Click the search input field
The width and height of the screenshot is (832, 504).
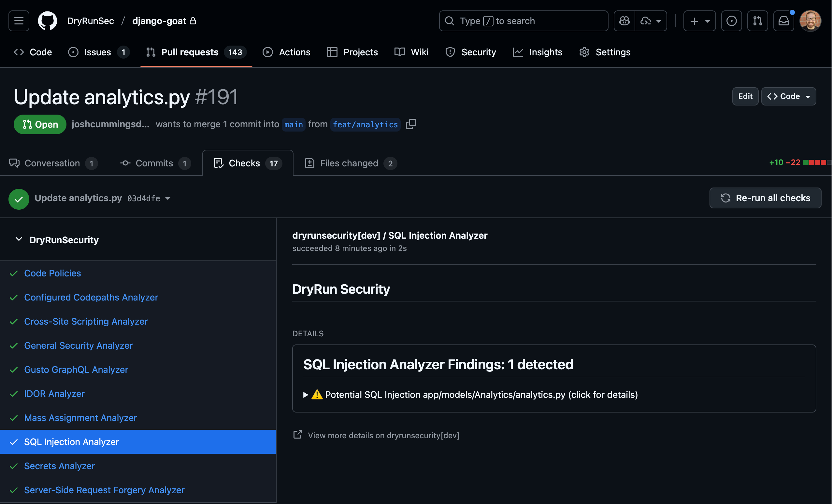click(x=524, y=21)
